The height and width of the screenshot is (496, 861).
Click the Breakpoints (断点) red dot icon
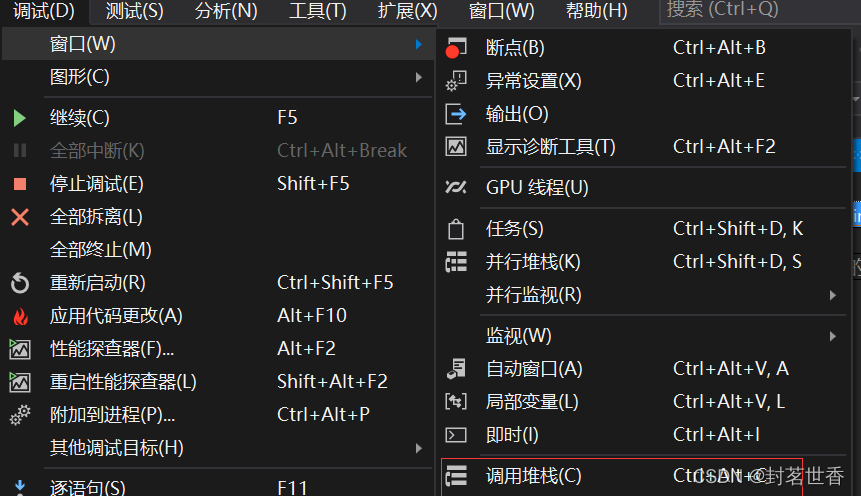456,48
